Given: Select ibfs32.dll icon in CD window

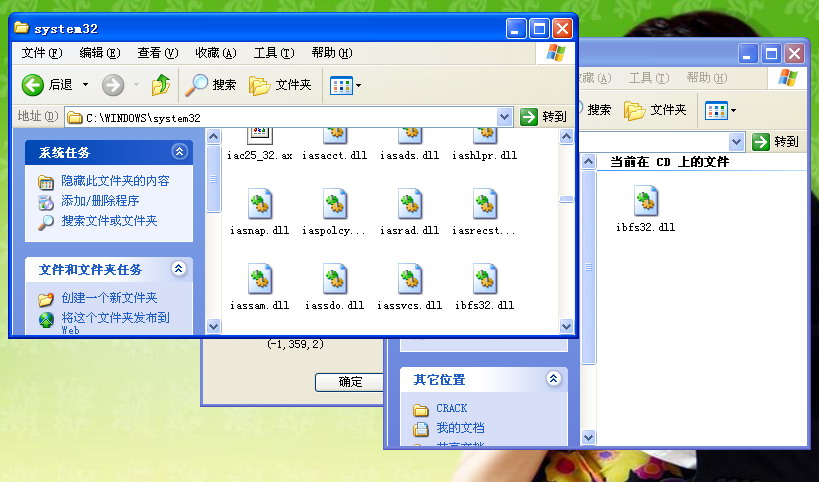Looking at the screenshot, I should point(646,201).
